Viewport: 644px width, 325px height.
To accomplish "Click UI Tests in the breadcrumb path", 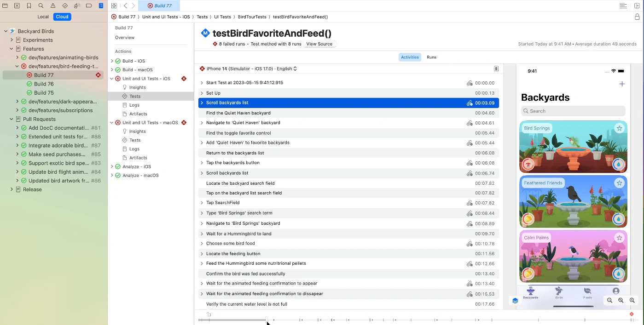I will [222, 17].
